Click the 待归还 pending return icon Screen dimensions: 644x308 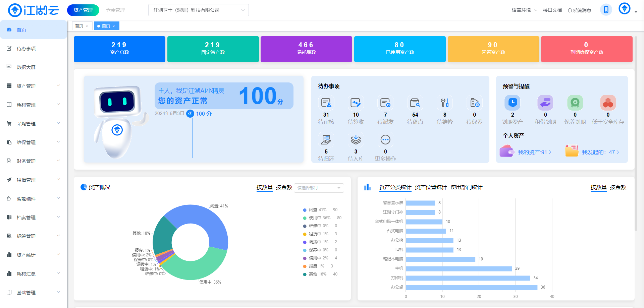(x=326, y=139)
